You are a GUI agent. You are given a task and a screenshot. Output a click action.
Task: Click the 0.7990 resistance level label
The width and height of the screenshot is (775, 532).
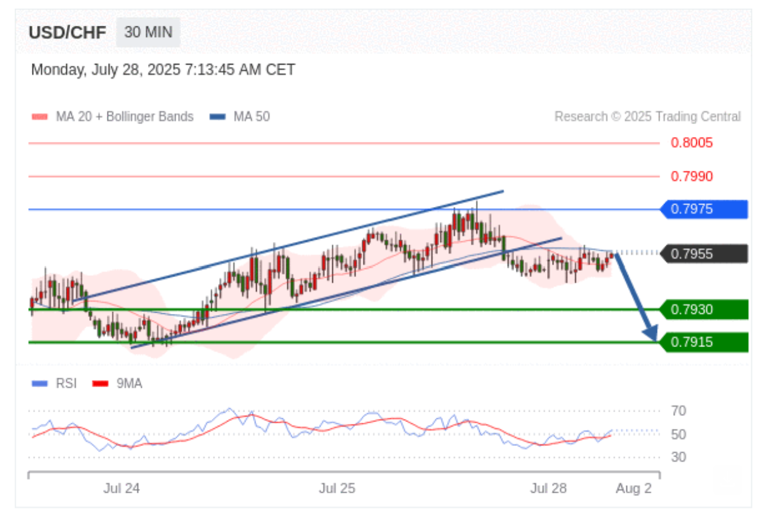[691, 177]
